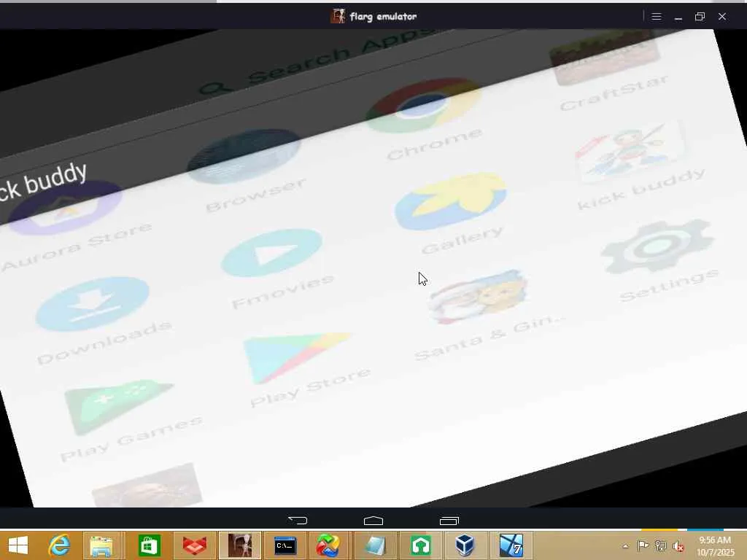Click the colorful pinwheel taskbar icon
Image resolution: width=747 pixels, height=560 pixels.
click(328, 545)
